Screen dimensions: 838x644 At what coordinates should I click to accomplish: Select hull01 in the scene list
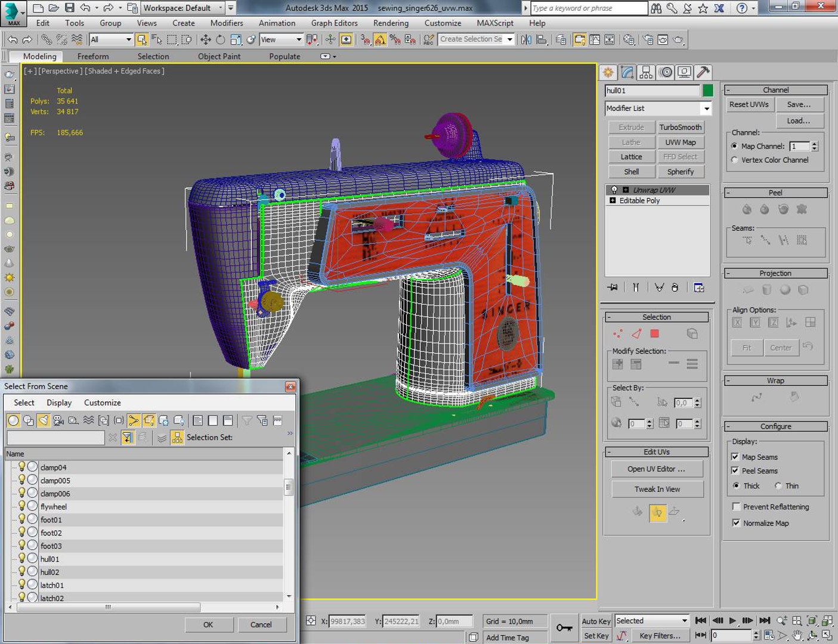pyautogui.click(x=50, y=559)
